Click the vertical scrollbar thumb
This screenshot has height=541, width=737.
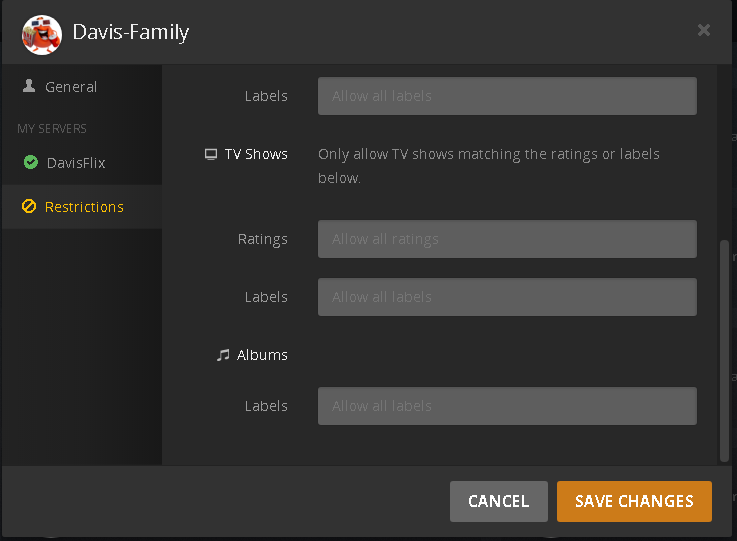[x=725, y=350]
